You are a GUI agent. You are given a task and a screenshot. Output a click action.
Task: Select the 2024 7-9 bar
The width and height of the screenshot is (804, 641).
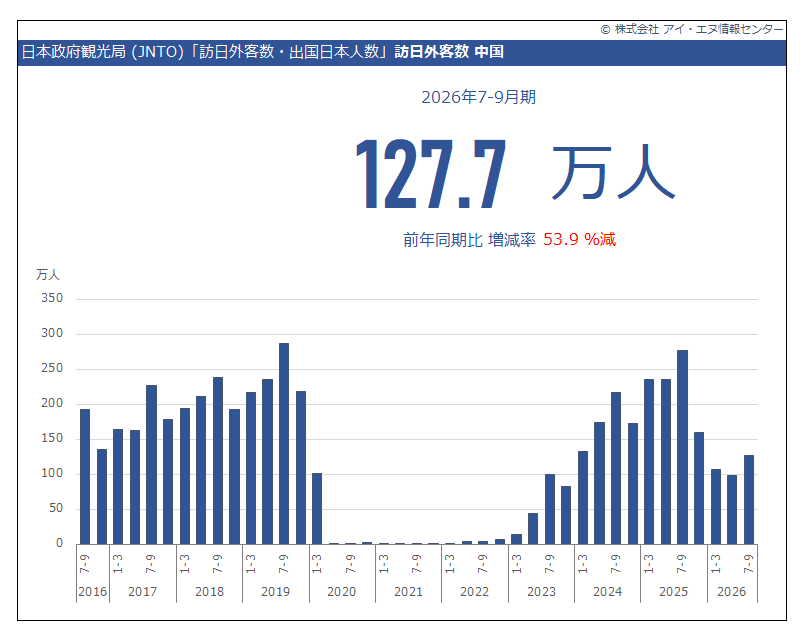coord(616,468)
